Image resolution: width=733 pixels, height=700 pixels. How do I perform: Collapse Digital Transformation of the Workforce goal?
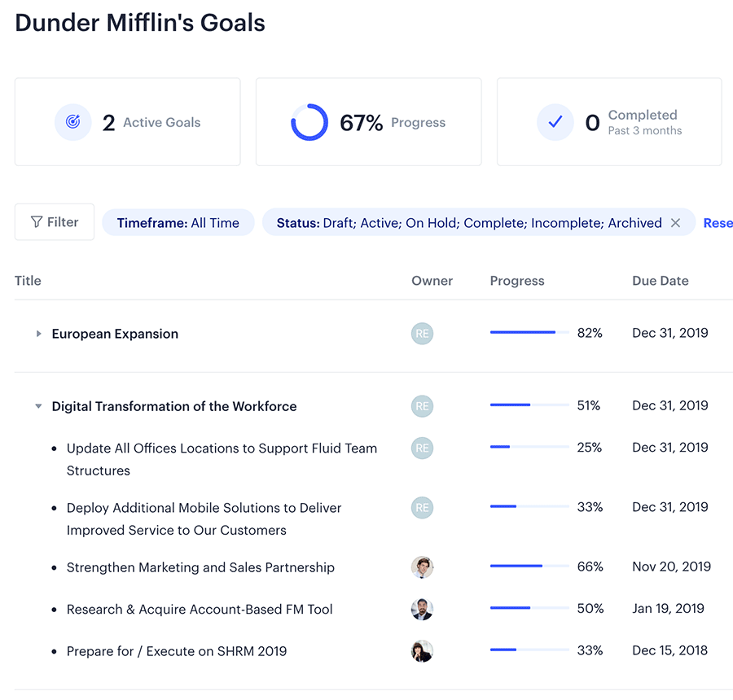(39, 406)
